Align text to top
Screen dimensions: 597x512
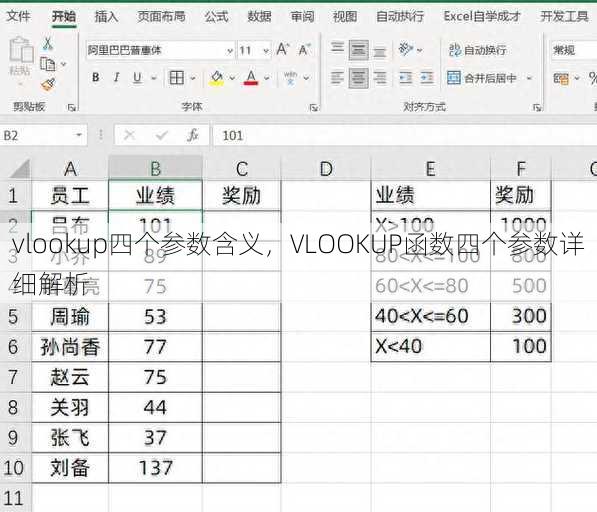[x=337, y=48]
